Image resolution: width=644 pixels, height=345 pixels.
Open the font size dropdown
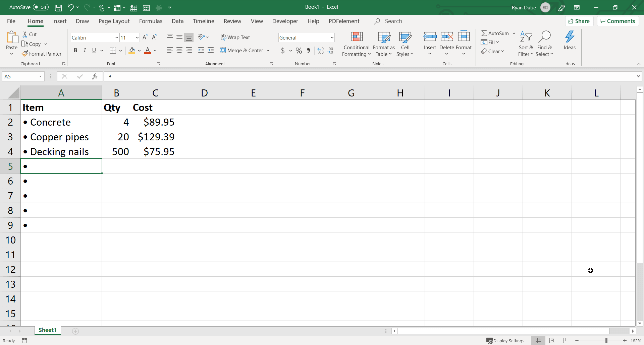tap(137, 38)
